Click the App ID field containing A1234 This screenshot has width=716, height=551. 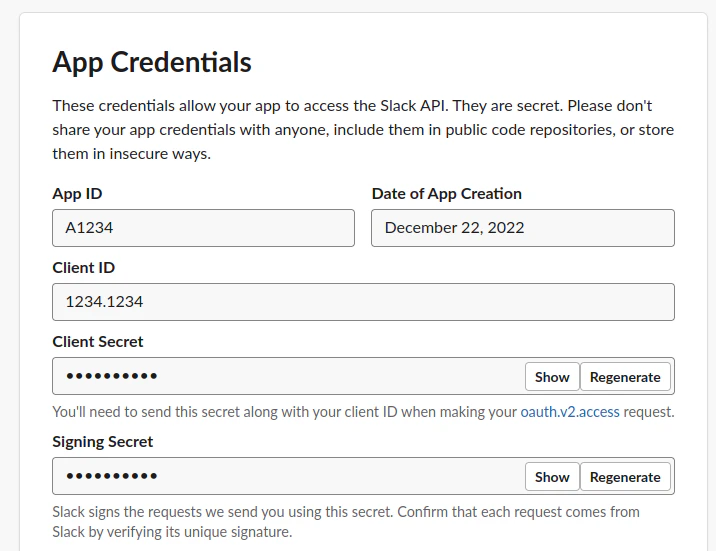tap(203, 228)
